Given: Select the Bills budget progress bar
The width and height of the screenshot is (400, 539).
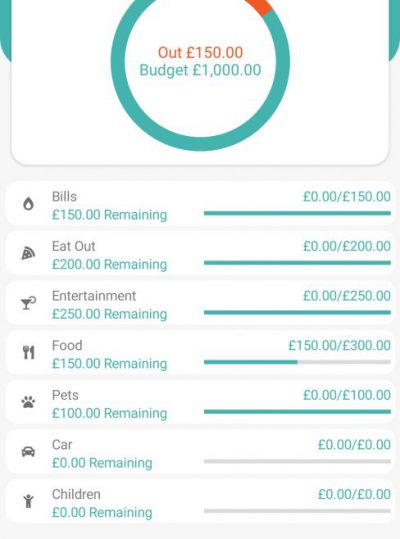Looking at the screenshot, I should [297, 213].
